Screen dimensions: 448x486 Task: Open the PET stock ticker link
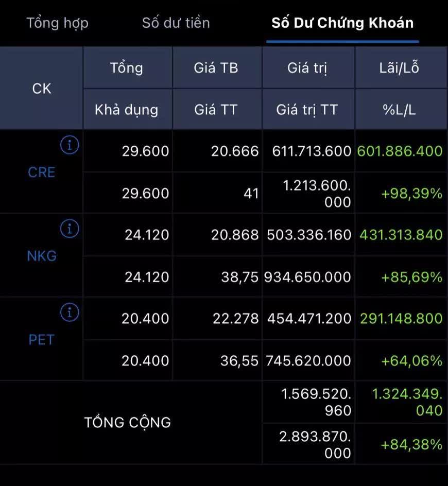point(41,340)
